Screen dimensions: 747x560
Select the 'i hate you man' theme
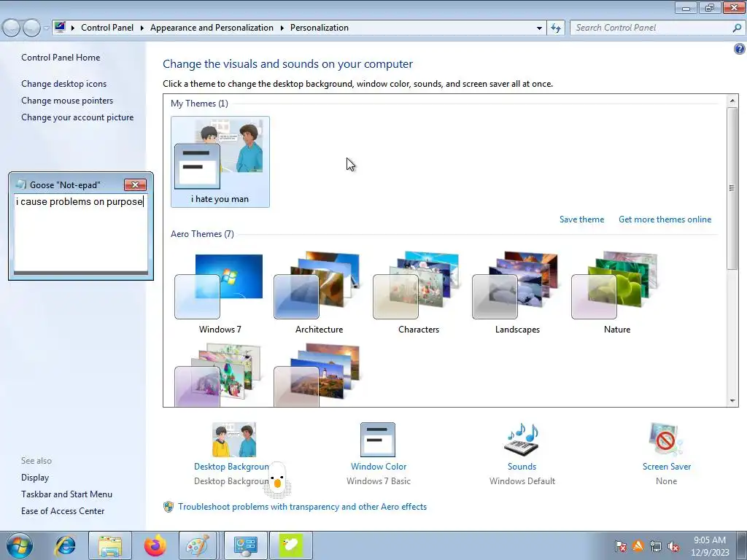click(x=220, y=162)
